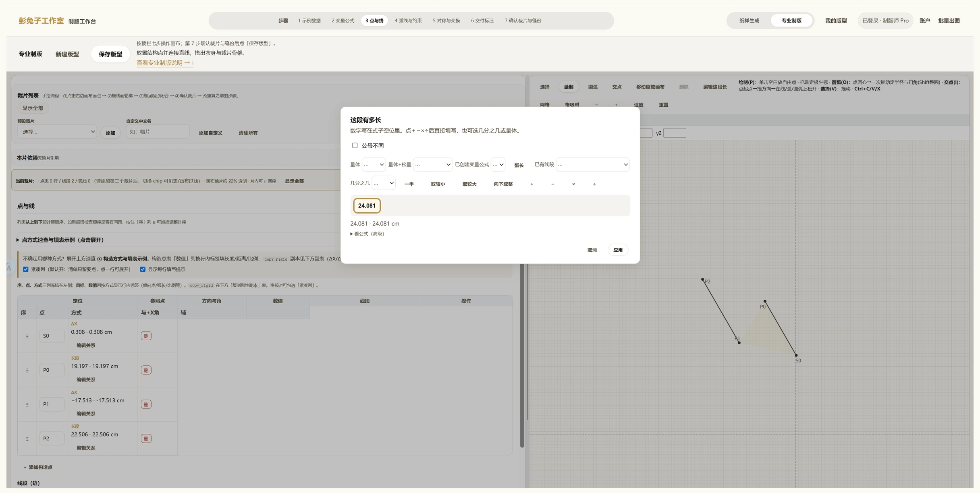Open the 已创建变量公式 dropdown
The width and height of the screenshot is (980, 493).
(498, 164)
